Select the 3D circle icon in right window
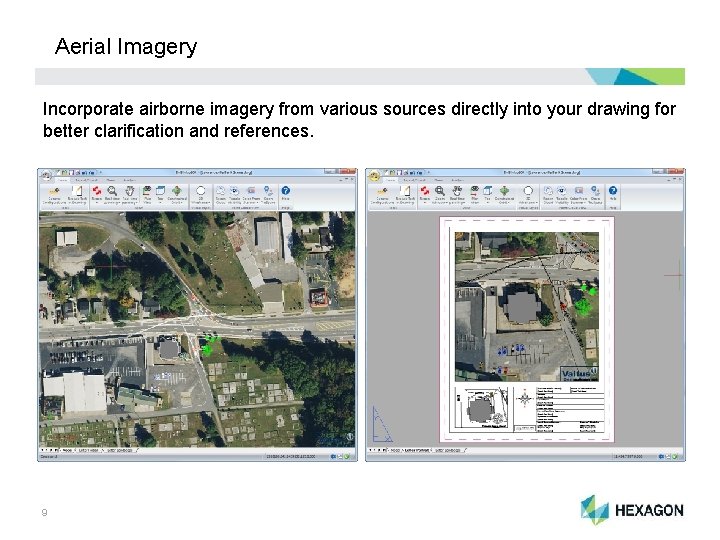 528,190
